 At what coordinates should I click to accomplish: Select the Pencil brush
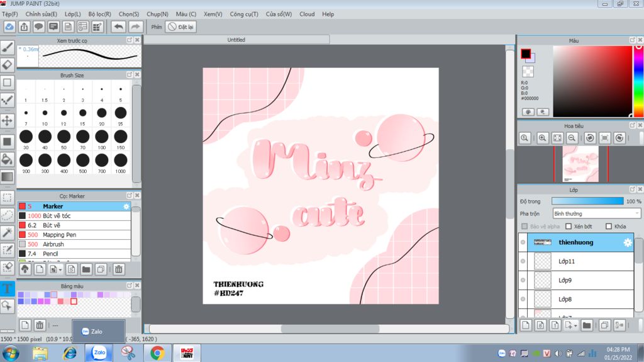74,253
